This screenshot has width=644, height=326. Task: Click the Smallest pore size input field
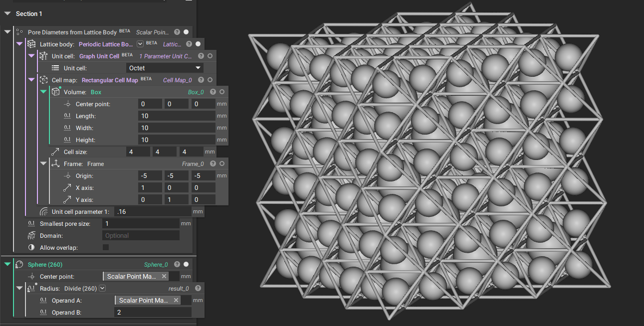click(x=141, y=223)
